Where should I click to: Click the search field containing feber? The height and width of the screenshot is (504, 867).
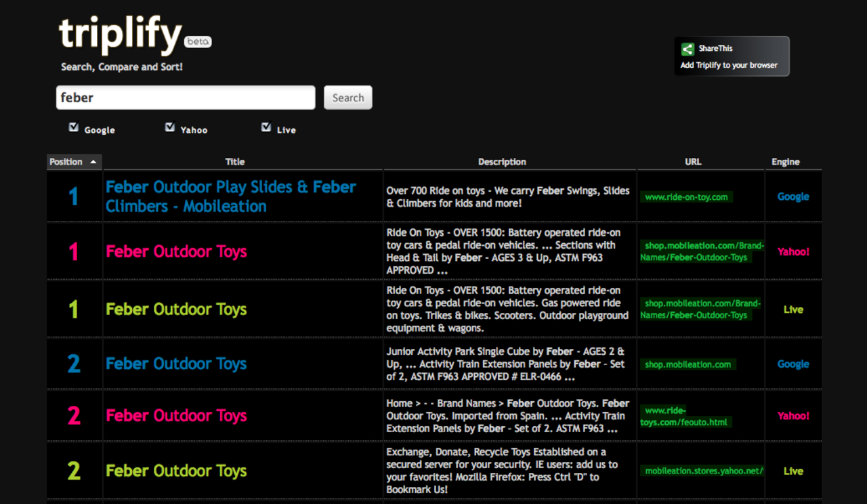[x=185, y=98]
